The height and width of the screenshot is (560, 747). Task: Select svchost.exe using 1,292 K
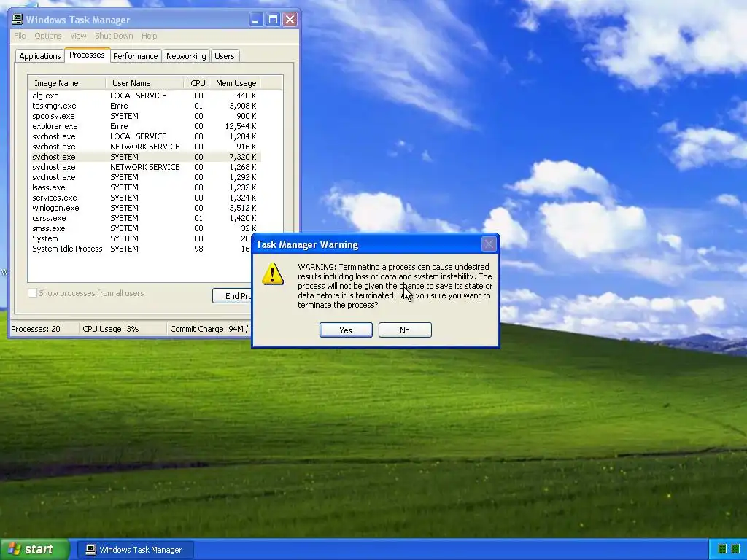pyautogui.click(x=144, y=177)
